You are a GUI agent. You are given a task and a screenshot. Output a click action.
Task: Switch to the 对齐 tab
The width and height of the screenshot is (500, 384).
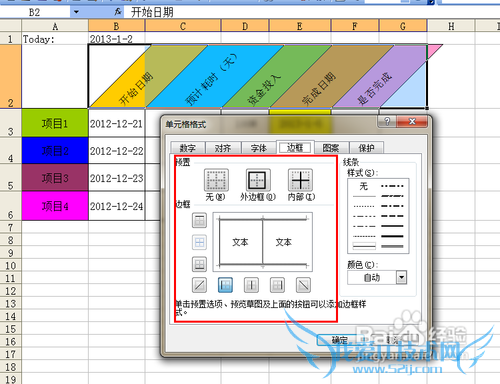[223, 148]
